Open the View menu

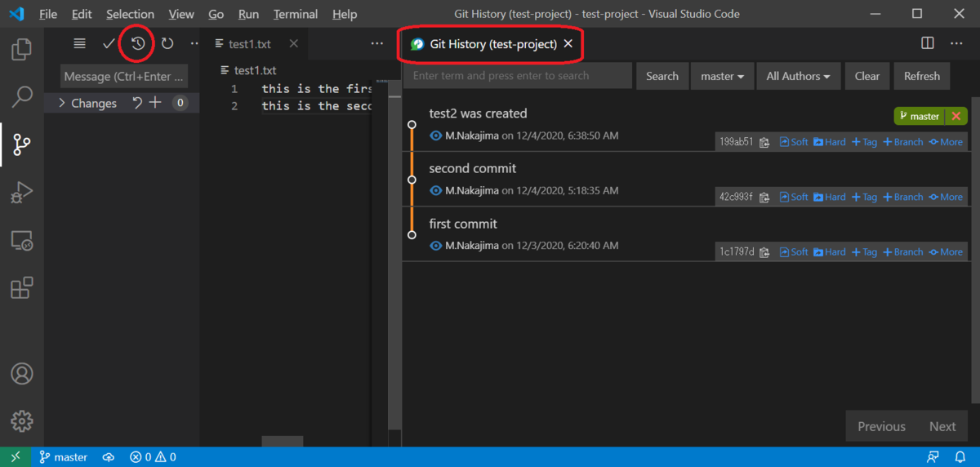coord(181,14)
